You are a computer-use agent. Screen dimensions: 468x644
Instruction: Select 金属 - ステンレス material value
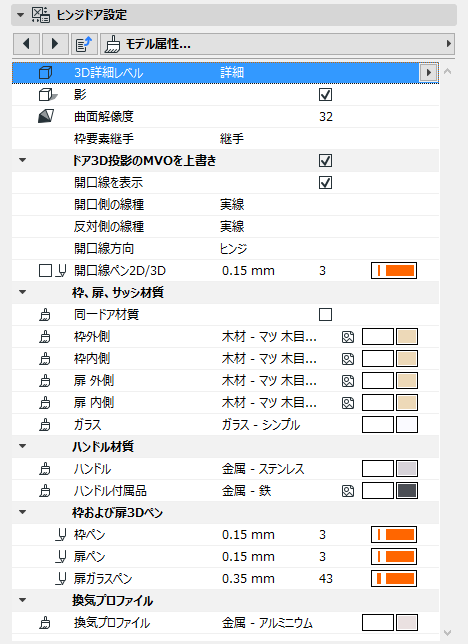263,469
